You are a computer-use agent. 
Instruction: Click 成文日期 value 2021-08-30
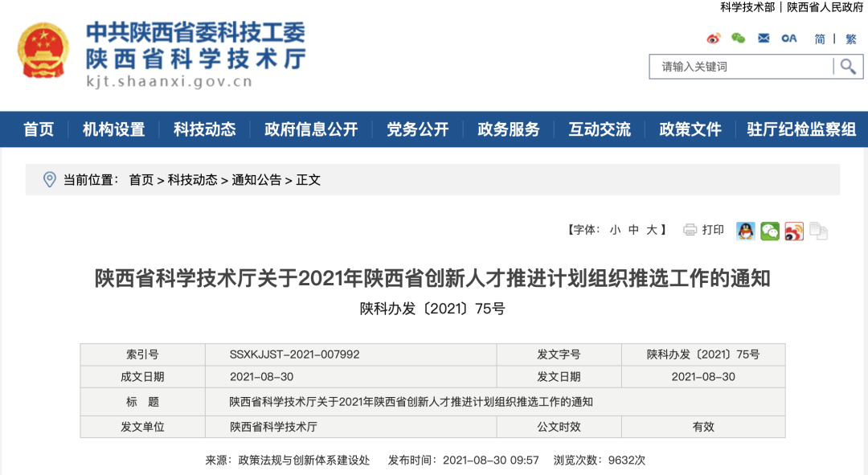(x=261, y=377)
